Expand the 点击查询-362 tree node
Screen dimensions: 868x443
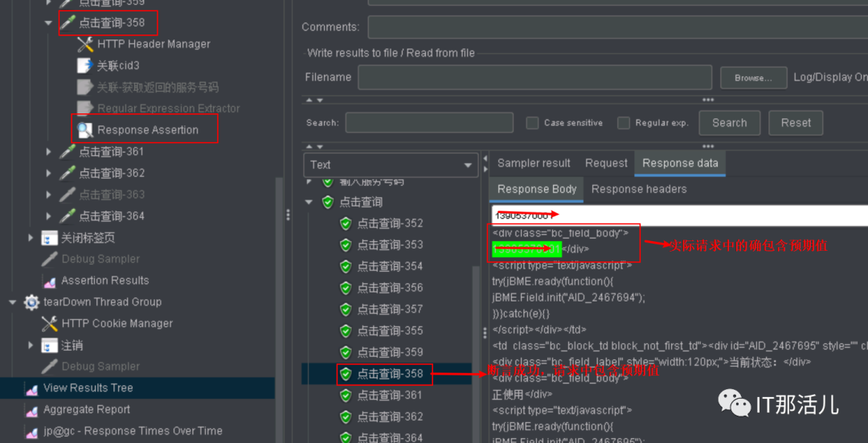click(49, 174)
